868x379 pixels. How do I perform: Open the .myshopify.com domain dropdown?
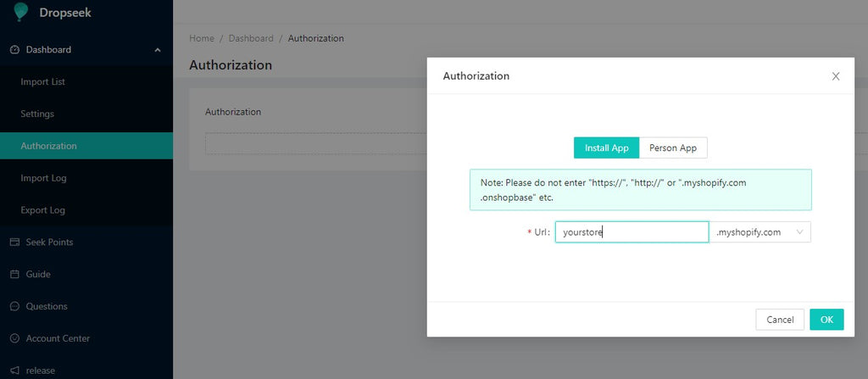pyautogui.click(x=760, y=232)
